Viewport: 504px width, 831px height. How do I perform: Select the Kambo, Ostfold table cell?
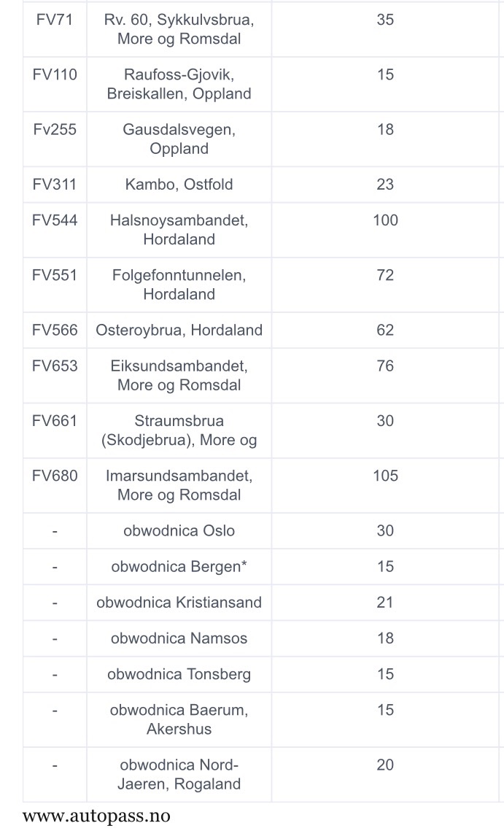click(179, 185)
